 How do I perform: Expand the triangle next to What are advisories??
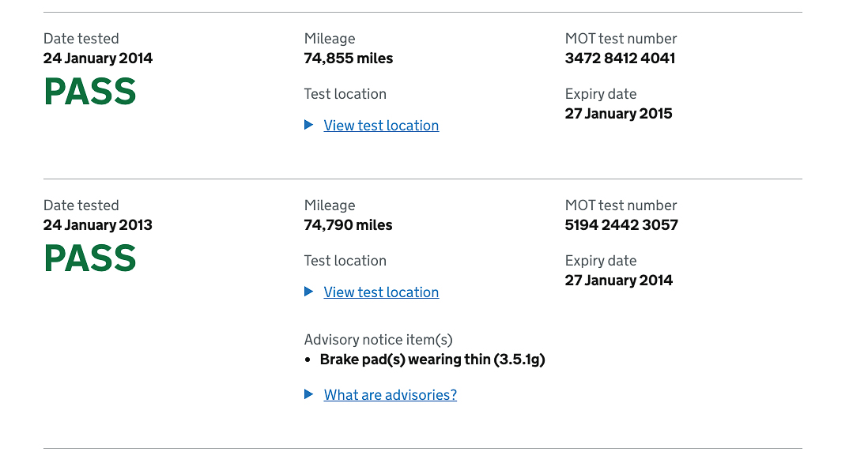309,394
